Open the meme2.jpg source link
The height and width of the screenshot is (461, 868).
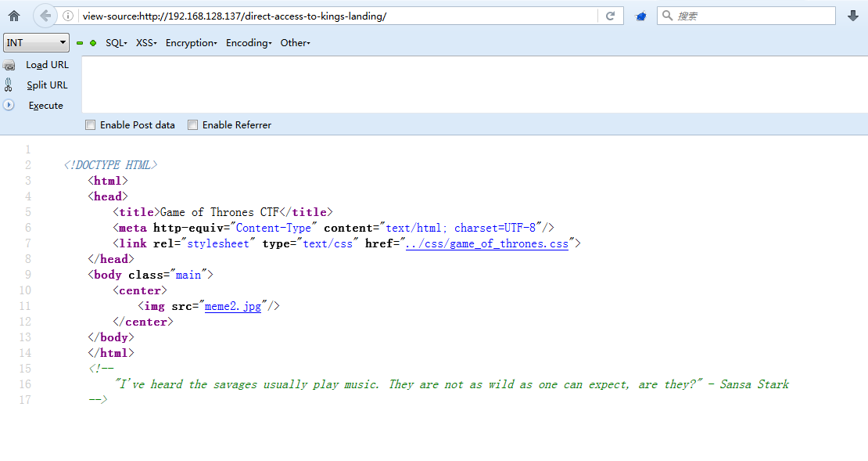[232, 306]
